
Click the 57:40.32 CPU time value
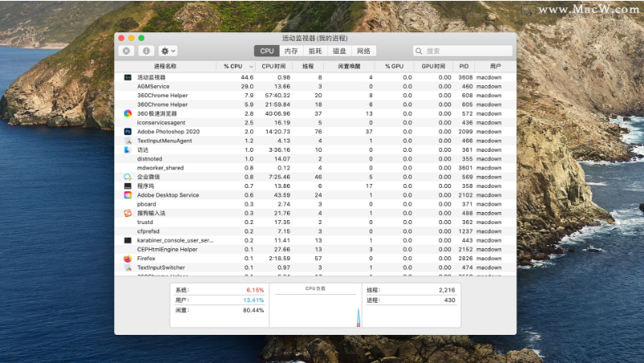pyautogui.click(x=277, y=95)
